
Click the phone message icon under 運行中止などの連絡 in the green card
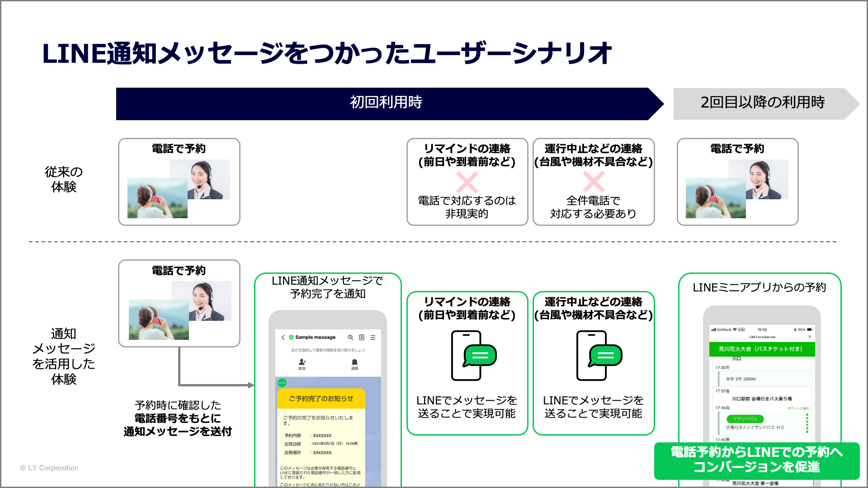point(599,356)
